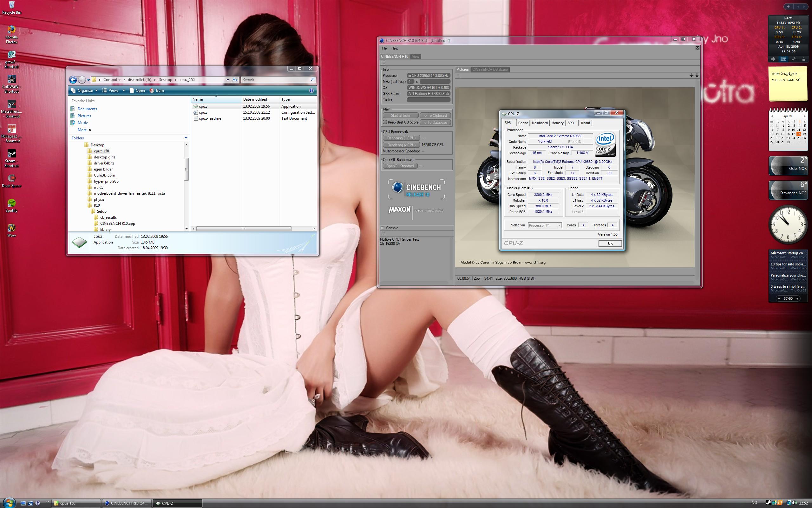Open the montrogegro sticky note gadget
The width and height of the screenshot is (812, 508).
pyautogui.click(x=788, y=83)
